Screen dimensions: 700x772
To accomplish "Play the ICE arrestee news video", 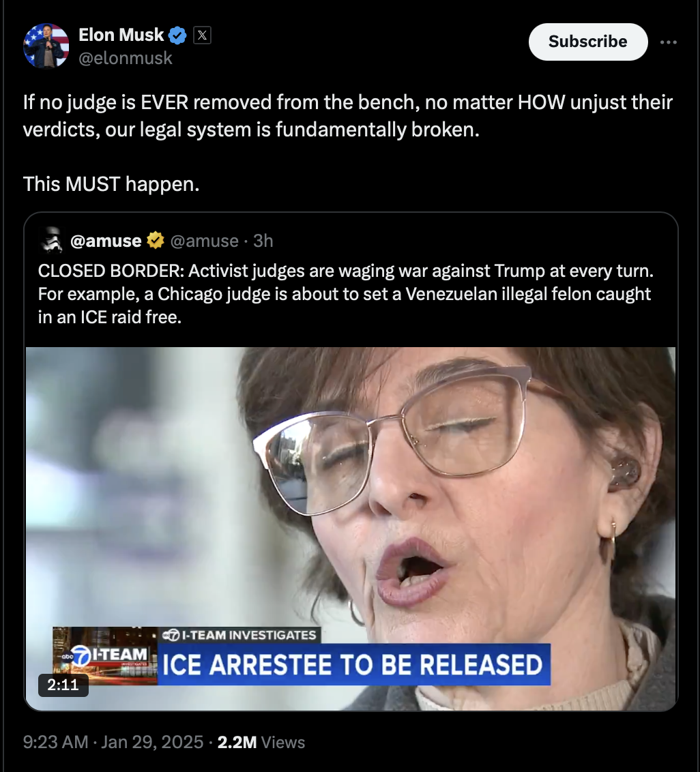I will [x=350, y=529].
